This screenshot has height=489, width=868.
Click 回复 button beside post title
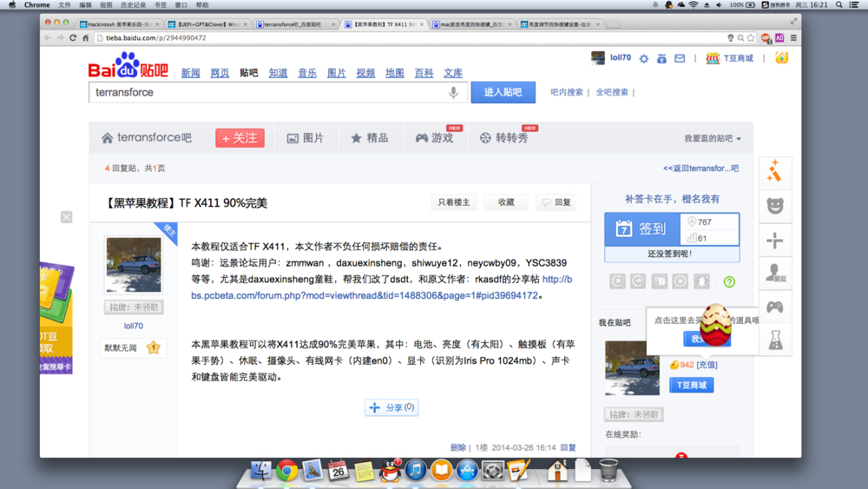point(556,202)
